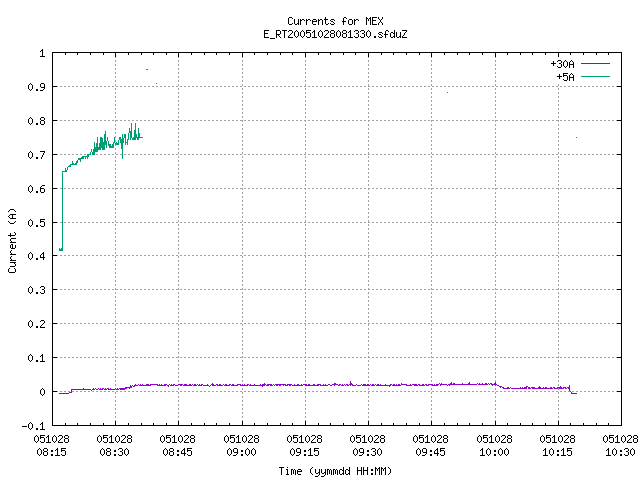
Task: Click the x-axis tick label 051028 09:45
Action: click(431, 446)
